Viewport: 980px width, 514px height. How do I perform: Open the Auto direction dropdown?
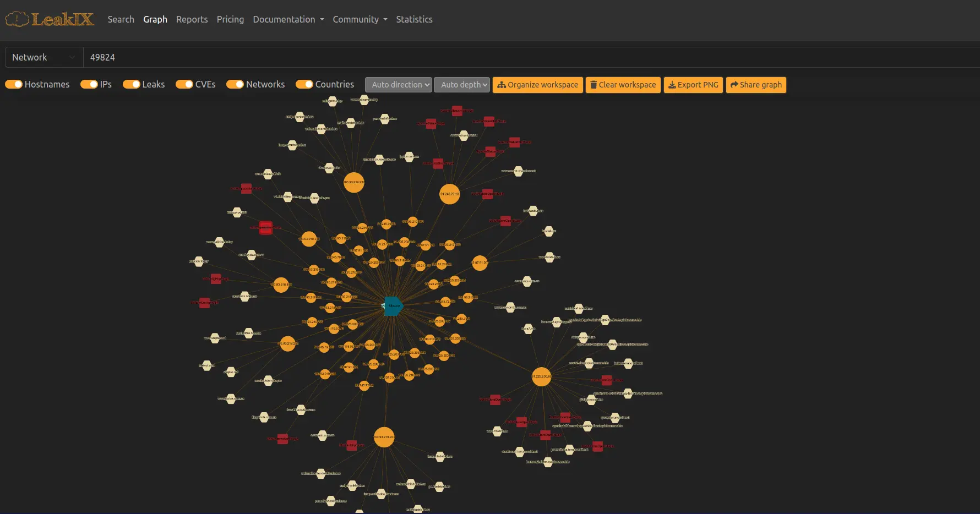398,85
